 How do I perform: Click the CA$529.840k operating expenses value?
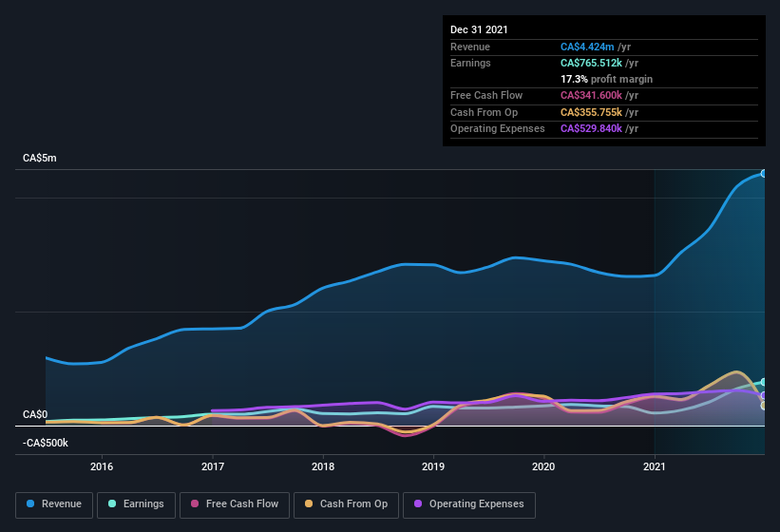[x=591, y=128]
